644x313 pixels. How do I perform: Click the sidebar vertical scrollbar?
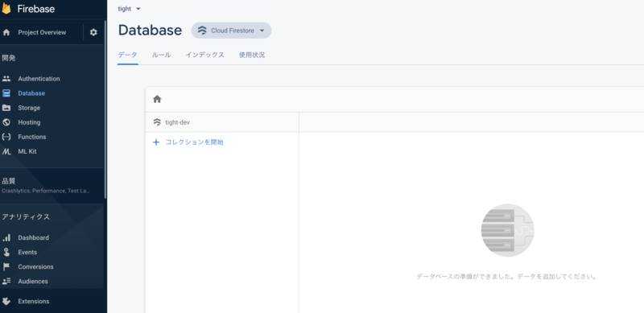click(x=105, y=109)
